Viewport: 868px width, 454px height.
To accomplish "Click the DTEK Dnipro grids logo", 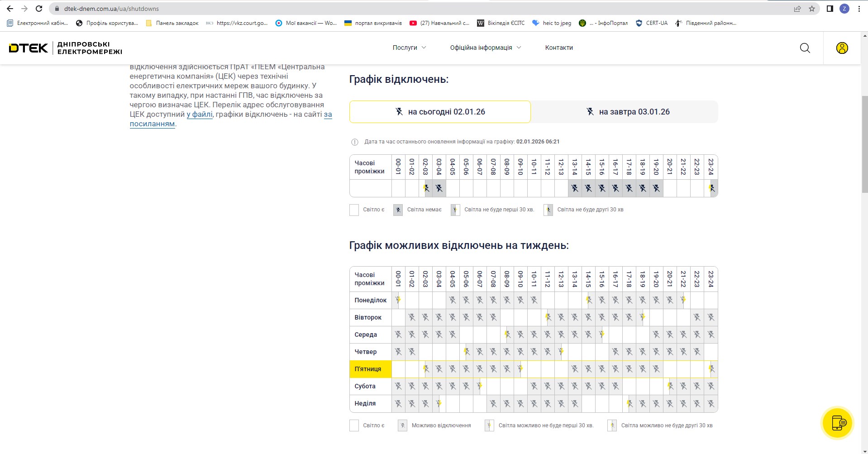I will (66, 48).
